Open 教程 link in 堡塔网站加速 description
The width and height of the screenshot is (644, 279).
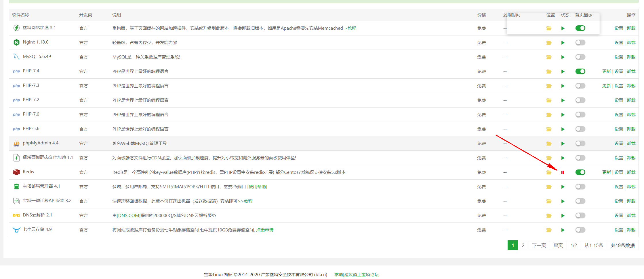point(350,28)
